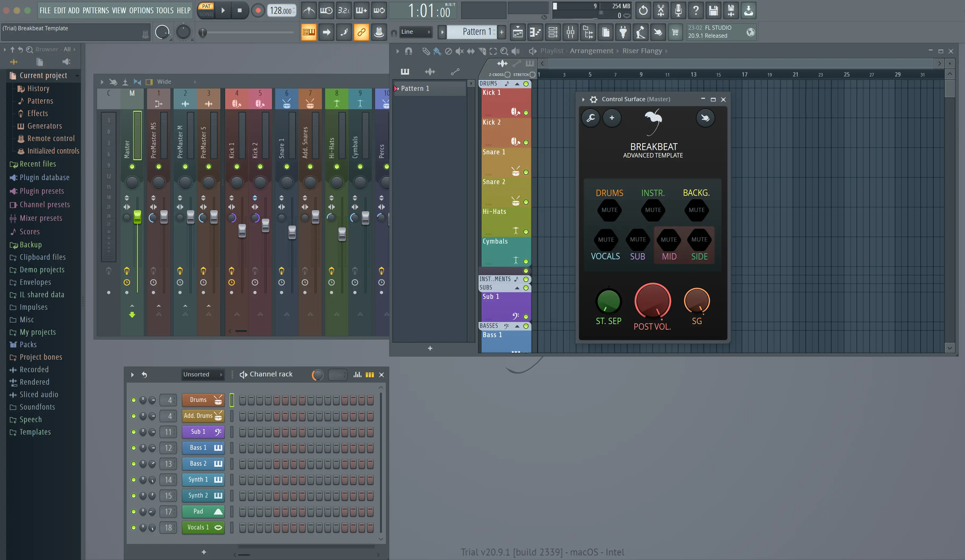Image resolution: width=965 pixels, height=560 pixels.
Task: Enable the Z-CROSS option in the Playlist
Action: [x=508, y=75]
